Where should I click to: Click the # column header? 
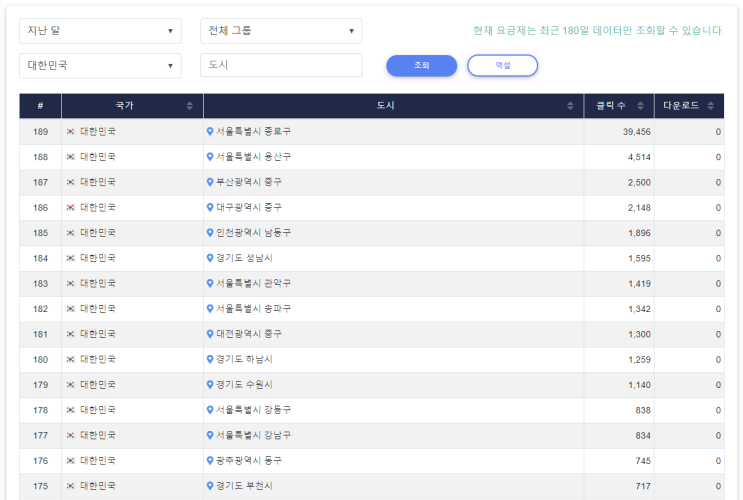40,106
